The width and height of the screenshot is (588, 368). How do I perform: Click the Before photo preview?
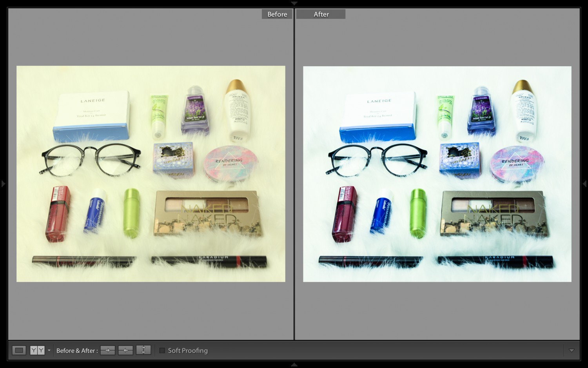(x=151, y=174)
